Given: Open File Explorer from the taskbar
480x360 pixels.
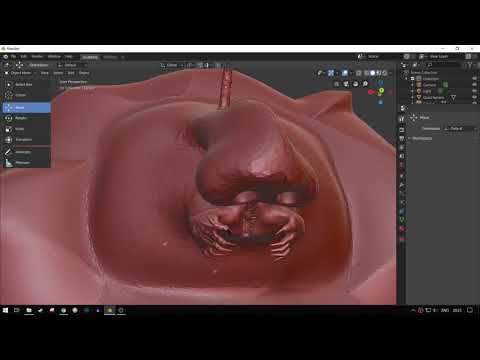Looking at the screenshot, I should click(29, 310).
